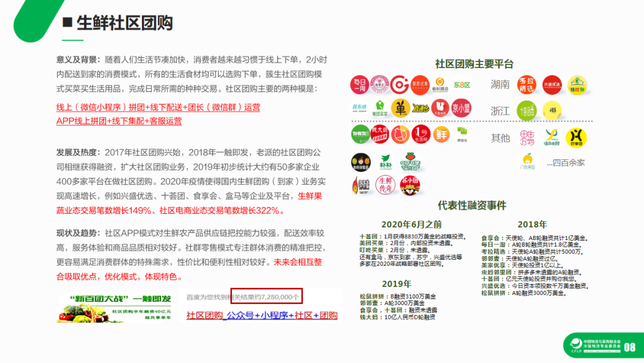Select the 京小盟 red logo

coord(461,108)
